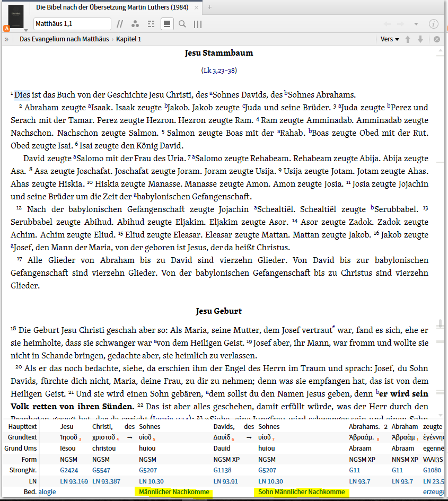Open Louw-Nida entry LN 93.387
This screenshot has height=501, width=448.
pyautogui.click(x=106, y=481)
